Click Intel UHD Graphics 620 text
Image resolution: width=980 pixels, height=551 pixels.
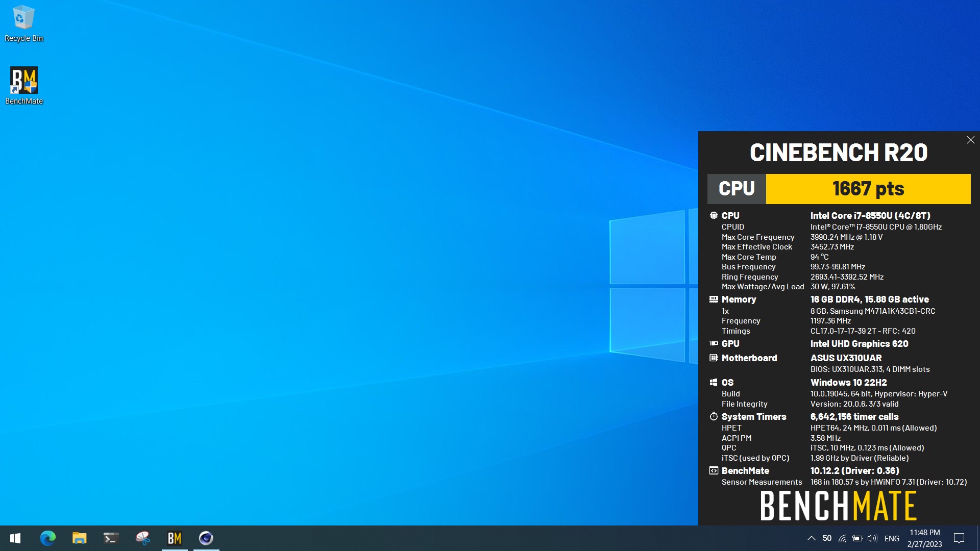coord(859,344)
